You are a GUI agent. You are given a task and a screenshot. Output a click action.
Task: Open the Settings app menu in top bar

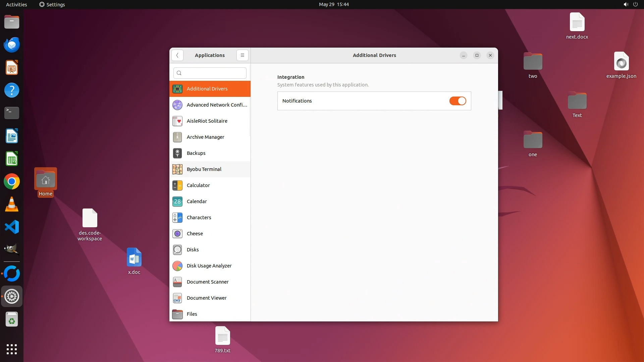pyautogui.click(x=52, y=4)
